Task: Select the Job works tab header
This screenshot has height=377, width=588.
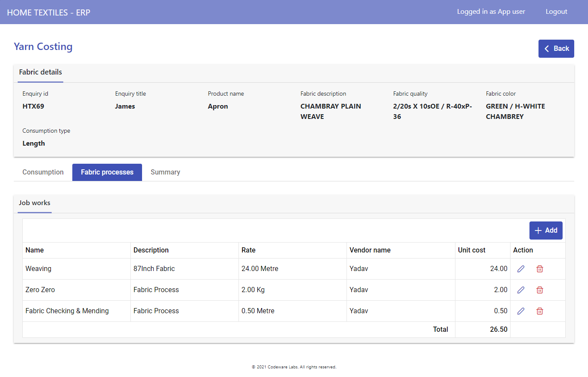Action: click(x=34, y=203)
